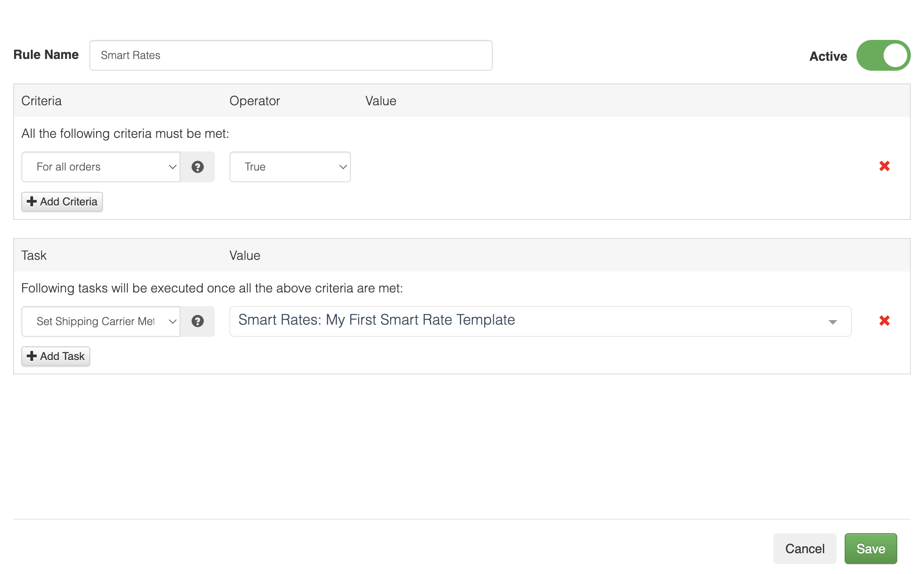The width and height of the screenshot is (924, 574).
Task: Open the Smart Rate Template value selector
Action: pos(540,321)
